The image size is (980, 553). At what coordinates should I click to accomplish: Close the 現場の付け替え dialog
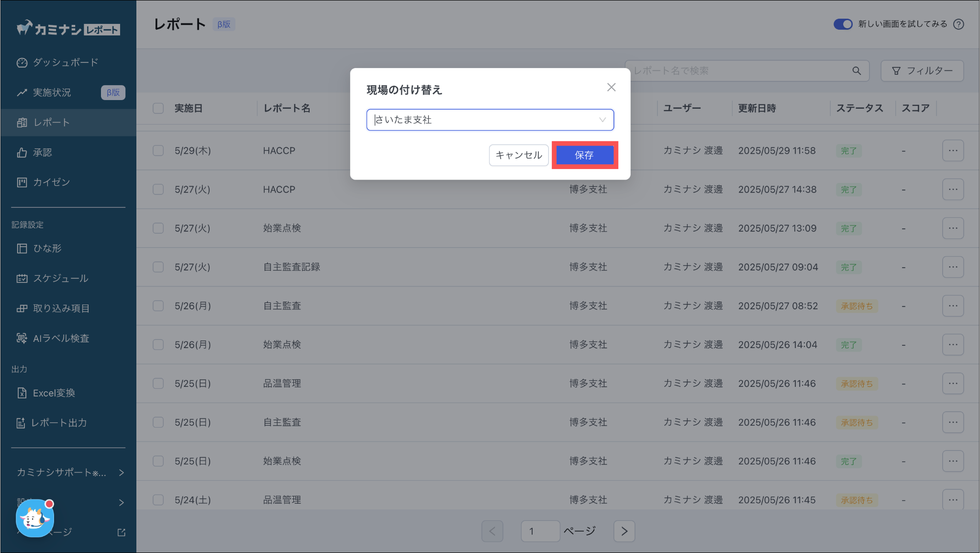coord(611,87)
